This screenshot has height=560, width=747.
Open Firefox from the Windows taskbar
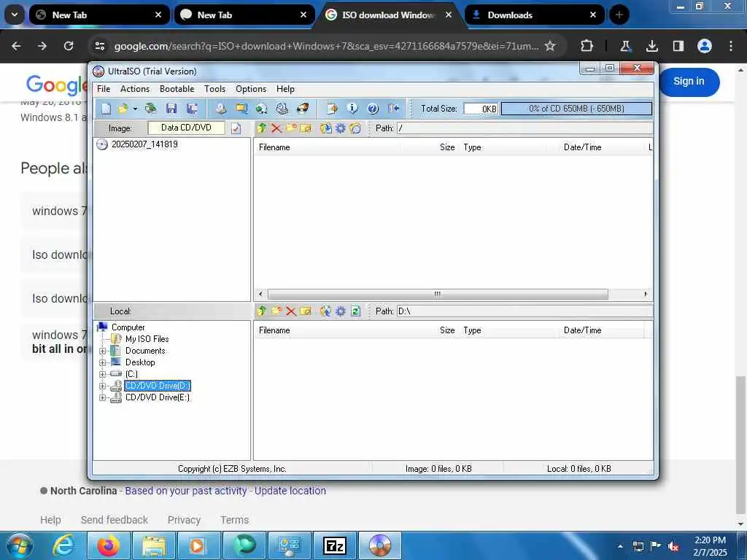(x=109, y=545)
